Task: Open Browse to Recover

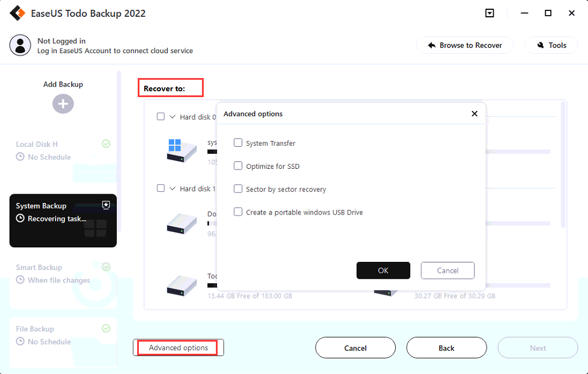Action: pyautogui.click(x=465, y=45)
